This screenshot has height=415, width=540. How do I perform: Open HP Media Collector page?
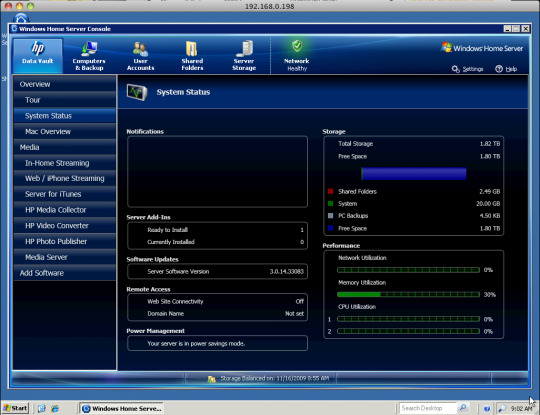coord(65,210)
